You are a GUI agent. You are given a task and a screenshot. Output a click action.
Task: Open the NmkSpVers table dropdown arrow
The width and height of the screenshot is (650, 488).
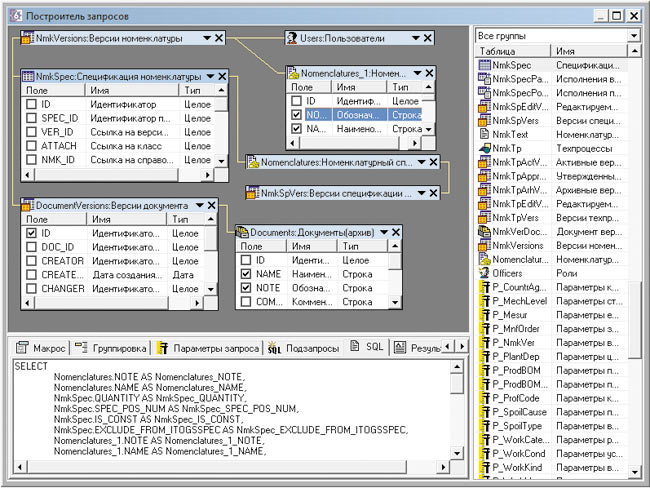coord(423,192)
